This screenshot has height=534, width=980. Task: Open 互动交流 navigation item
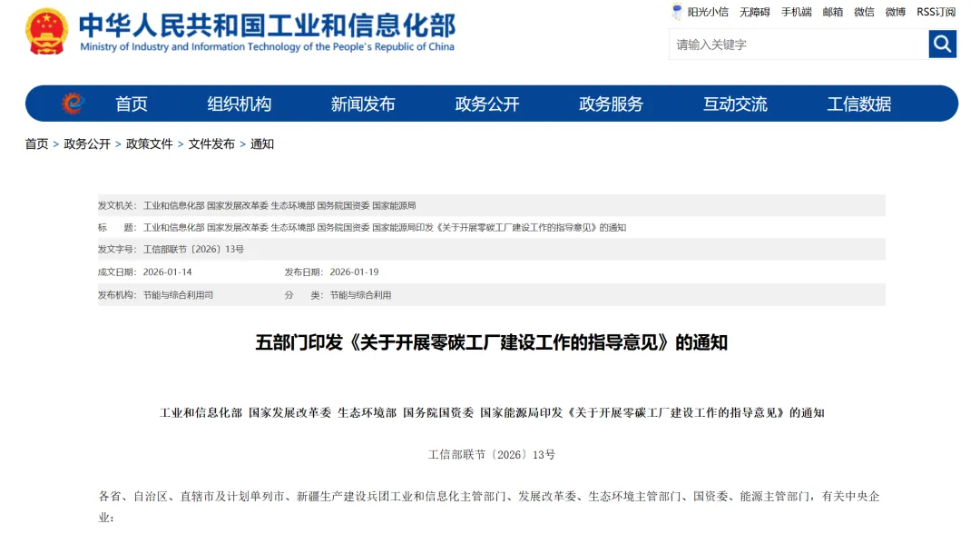click(x=735, y=104)
